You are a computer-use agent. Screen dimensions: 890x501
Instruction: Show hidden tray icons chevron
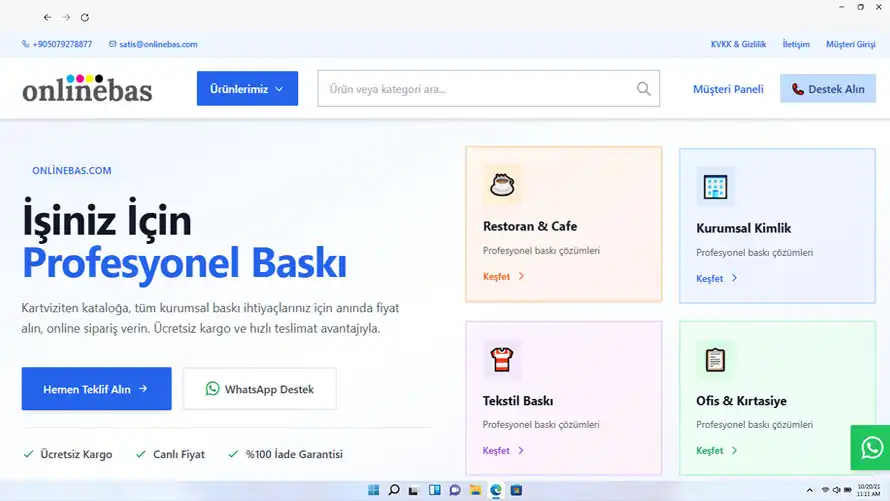809,490
